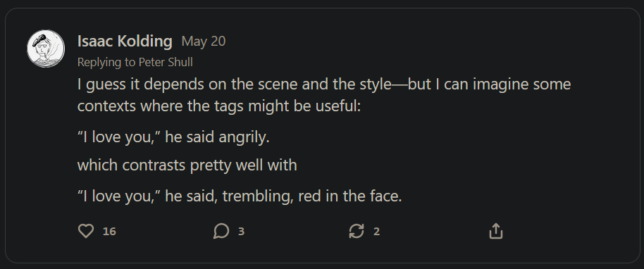Open Isaac Kolding's profile avatar
The width and height of the screenshot is (644, 269).
[x=46, y=49]
